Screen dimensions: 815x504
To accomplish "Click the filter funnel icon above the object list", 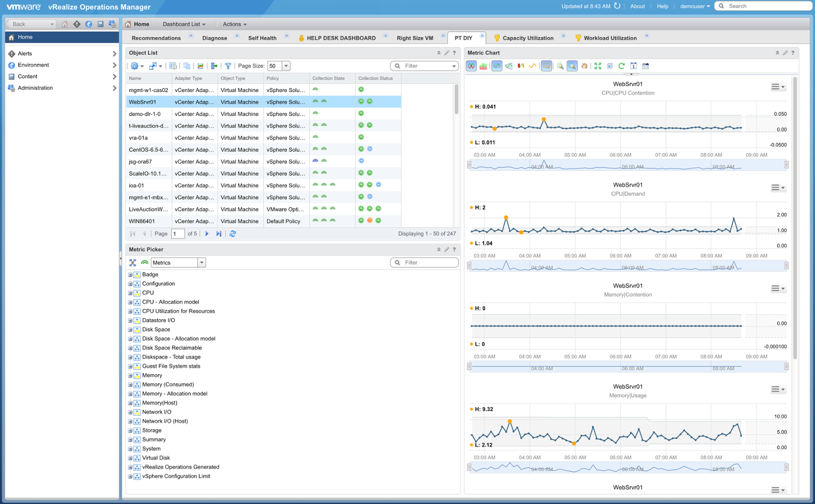I will click(x=228, y=66).
